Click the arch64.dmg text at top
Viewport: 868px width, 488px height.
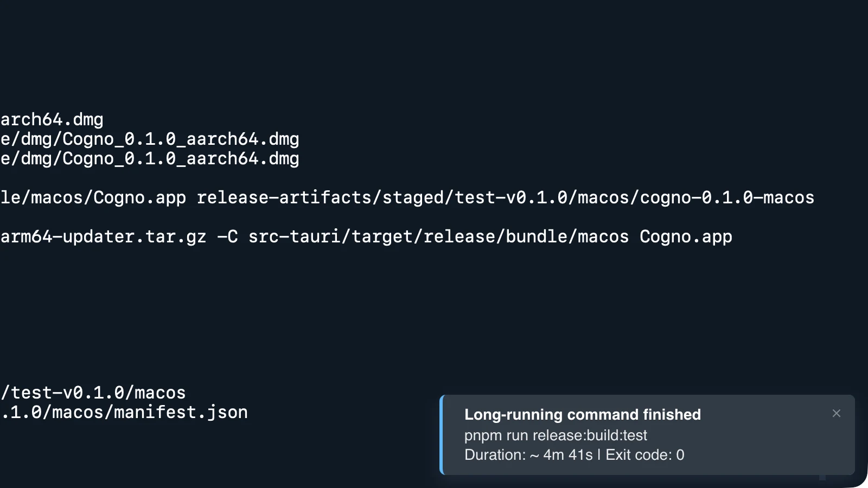(x=52, y=119)
